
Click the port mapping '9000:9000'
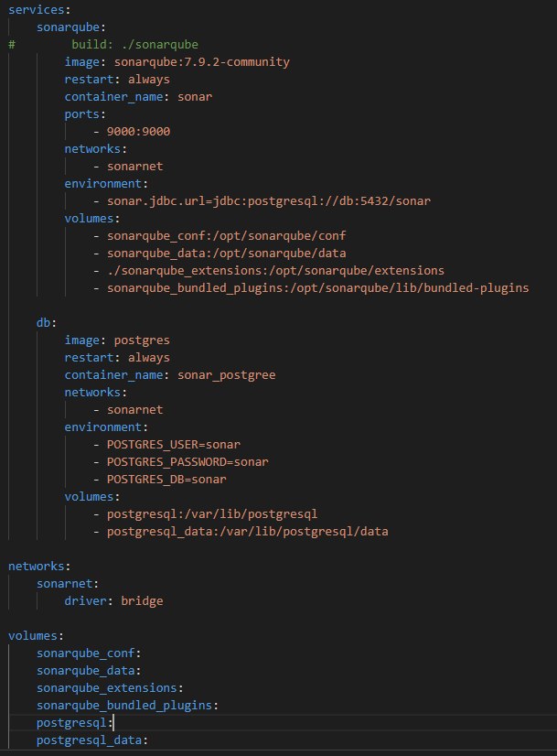(x=138, y=131)
